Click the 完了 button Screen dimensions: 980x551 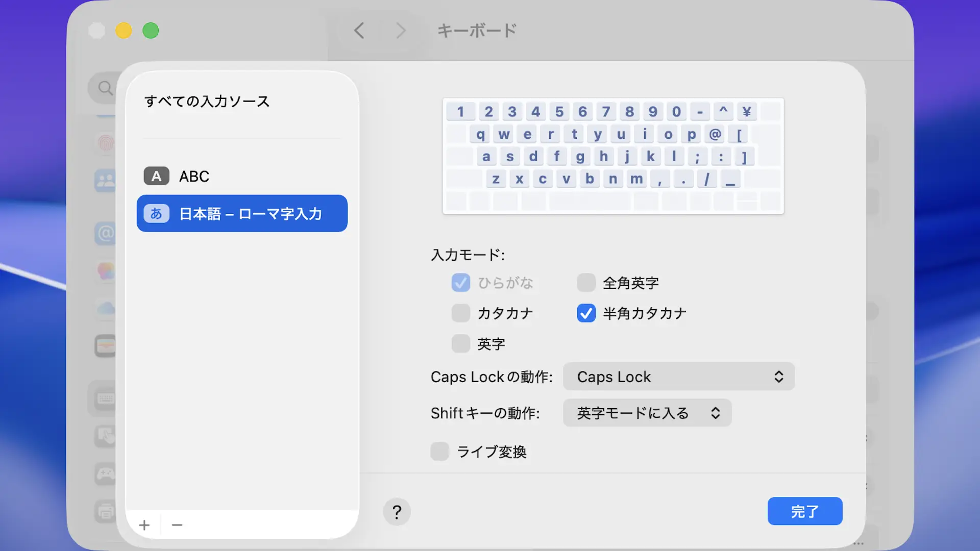click(x=804, y=511)
